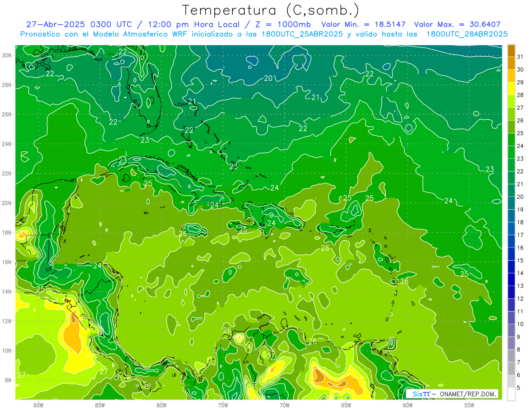This screenshot has height=411, width=532.
Task: Click the orange color bar segment between 30 and 31
Action: coord(511,63)
